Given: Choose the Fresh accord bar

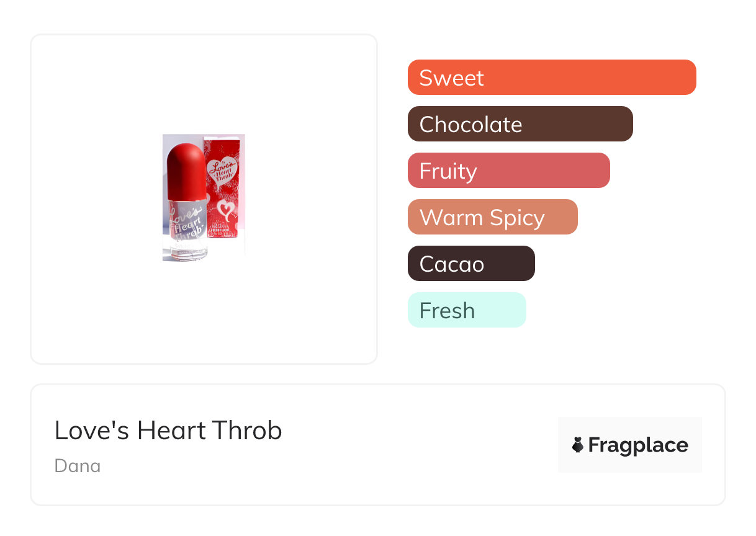Looking at the screenshot, I should 466,310.
